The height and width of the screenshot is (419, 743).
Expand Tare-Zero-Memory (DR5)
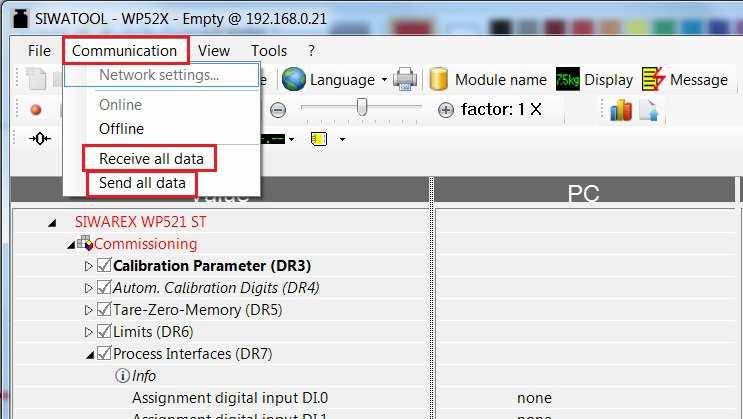tap(88, 310)
